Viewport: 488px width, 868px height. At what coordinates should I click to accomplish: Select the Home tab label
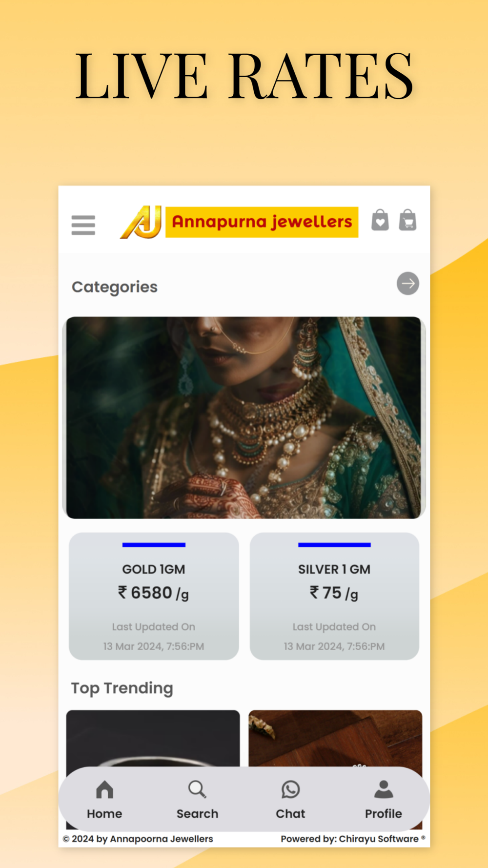tap(104, 814)
